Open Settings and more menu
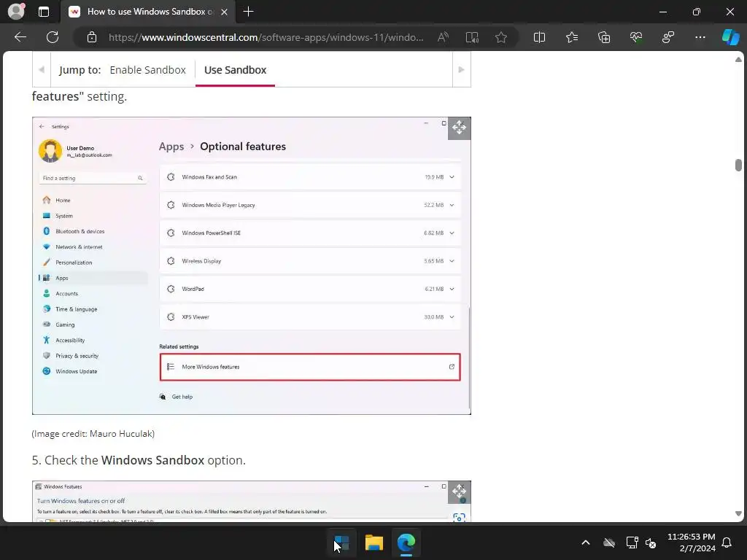 tap(700, 37)
